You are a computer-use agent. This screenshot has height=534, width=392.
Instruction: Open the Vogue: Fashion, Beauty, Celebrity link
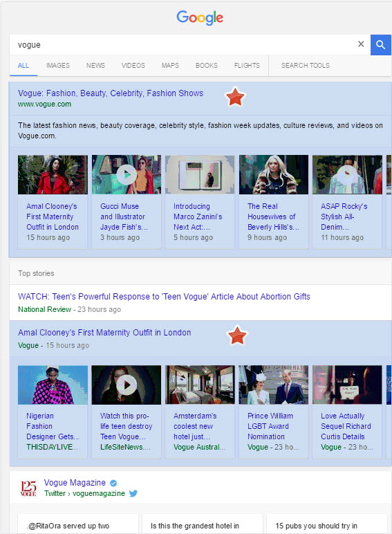[x=111, y=93]
